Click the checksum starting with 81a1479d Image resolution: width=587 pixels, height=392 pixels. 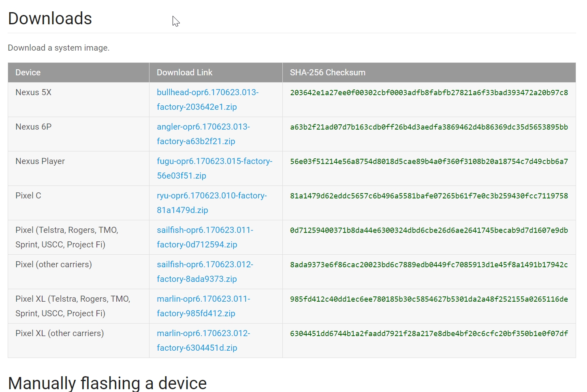(429, 196)
